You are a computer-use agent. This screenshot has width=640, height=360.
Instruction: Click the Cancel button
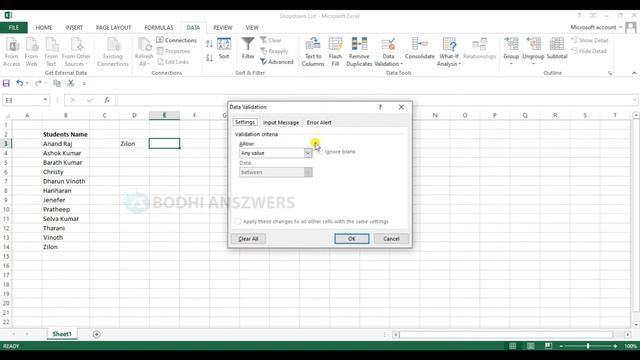[x=391, y=239]
